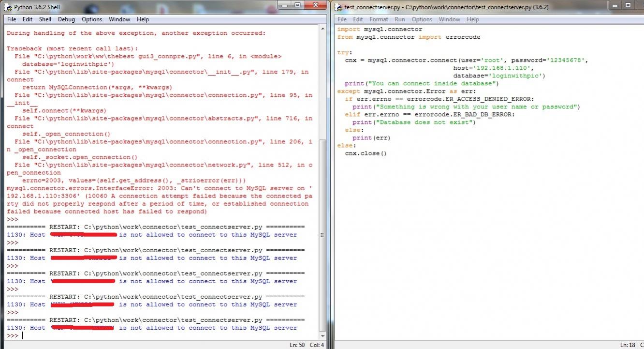The height and width of the screenshot is (349, 644).
Task: Click 'from mysql.connector import errorcode' line
Action: (409, 37)
